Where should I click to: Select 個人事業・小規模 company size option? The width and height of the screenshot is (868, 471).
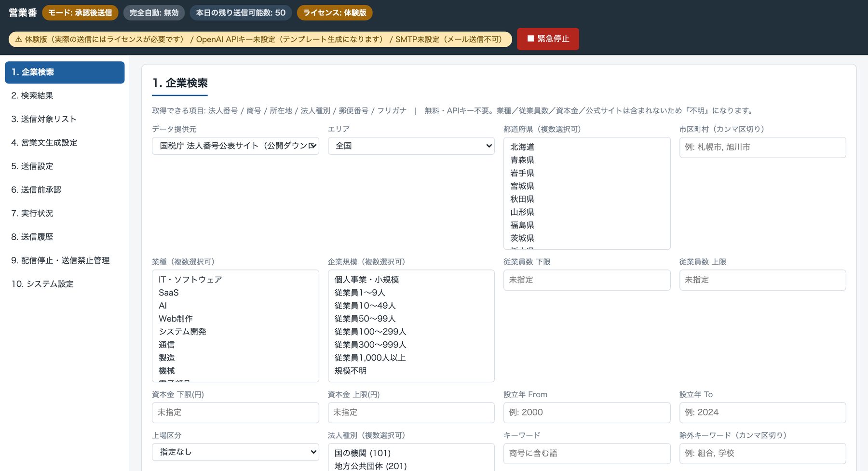[411, 280]
